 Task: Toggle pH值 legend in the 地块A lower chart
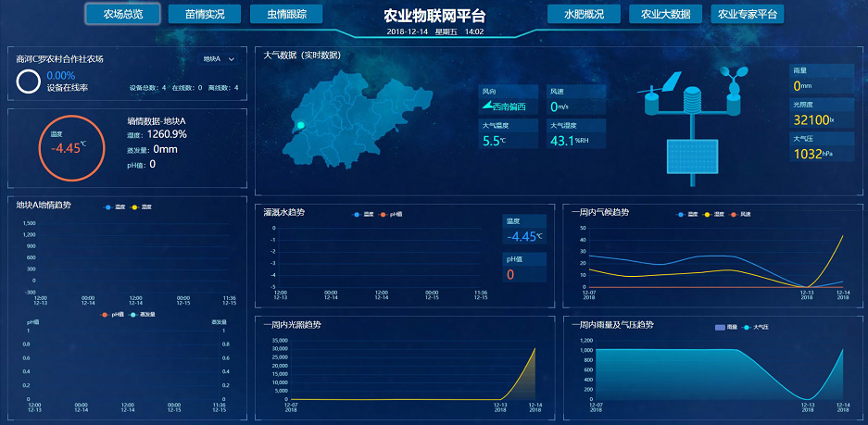click(x=113, y=314)
